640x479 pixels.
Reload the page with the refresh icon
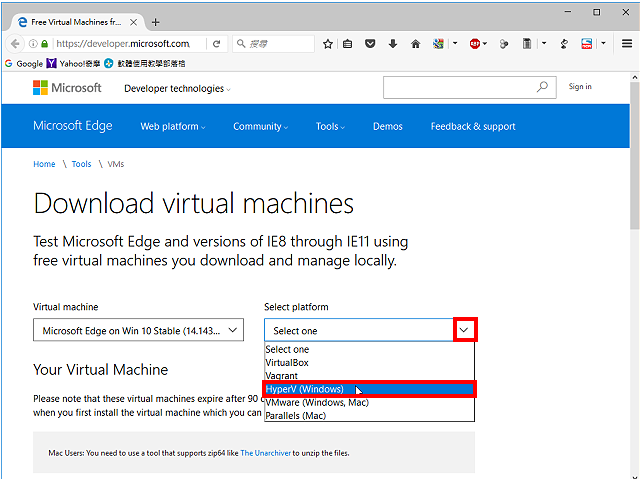(x=217, y=44)
